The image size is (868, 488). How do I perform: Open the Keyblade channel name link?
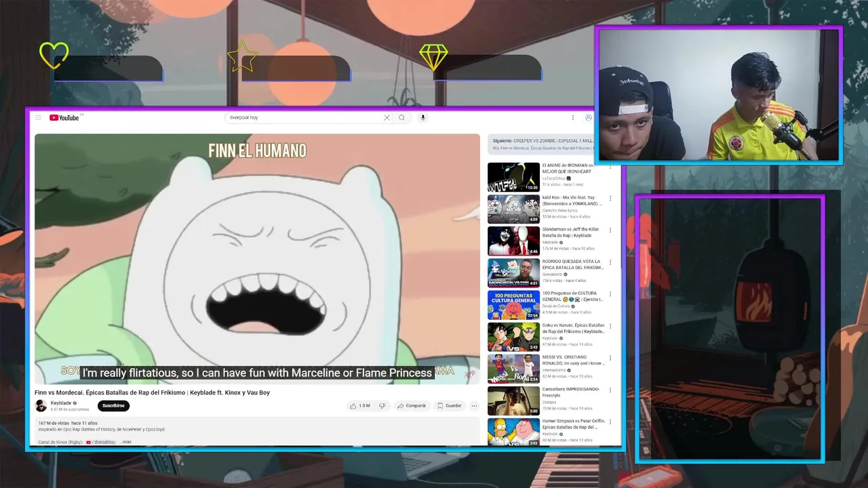(x=61, y=403)
